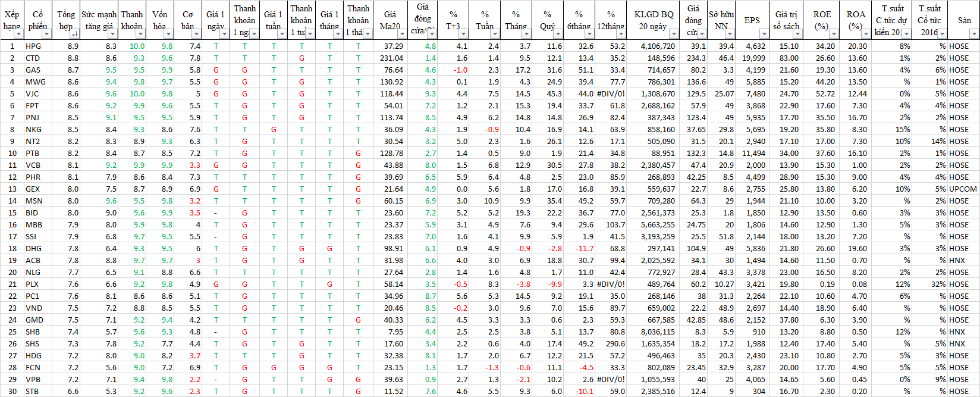Select the GAS ticker cell

pos(38,70)
